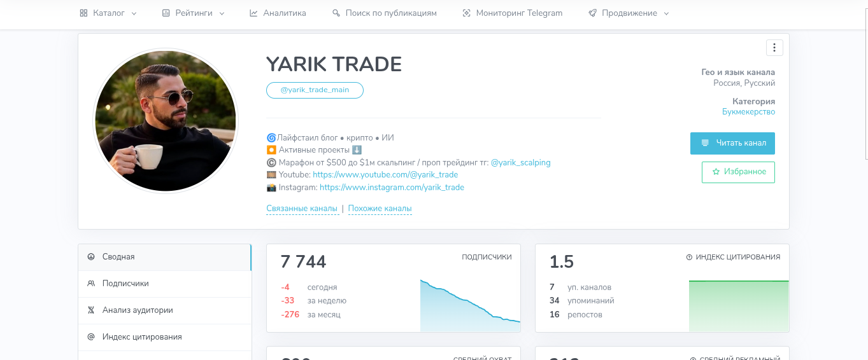The image size is (868, 360).
Task: Click the star icon in Избранное
Action: (x=716, y=172)
